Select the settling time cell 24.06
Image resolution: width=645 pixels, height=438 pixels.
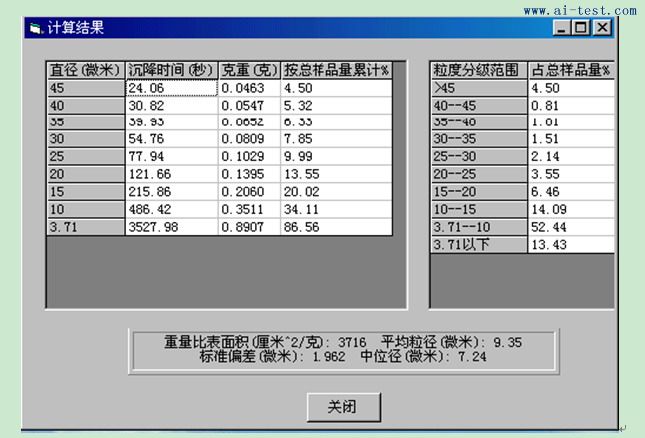(171, 88)
